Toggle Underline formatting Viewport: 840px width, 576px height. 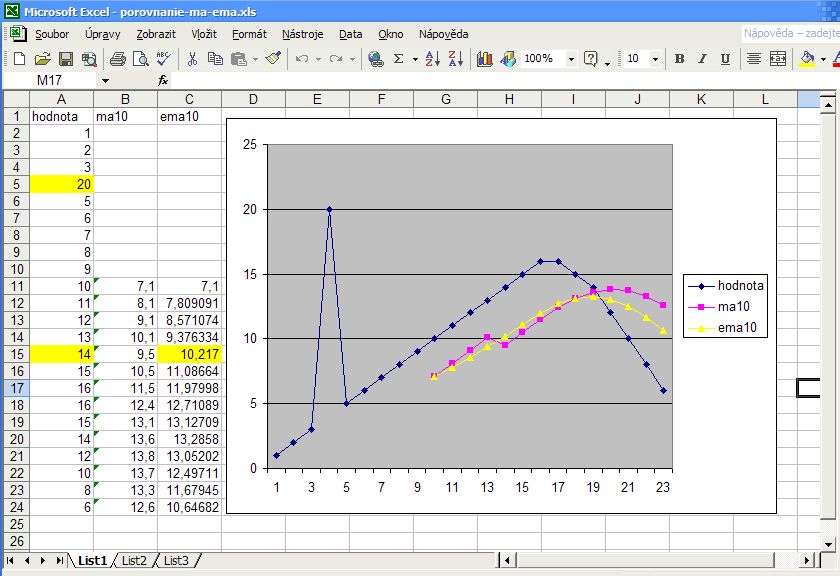click(x=725, y=58)
